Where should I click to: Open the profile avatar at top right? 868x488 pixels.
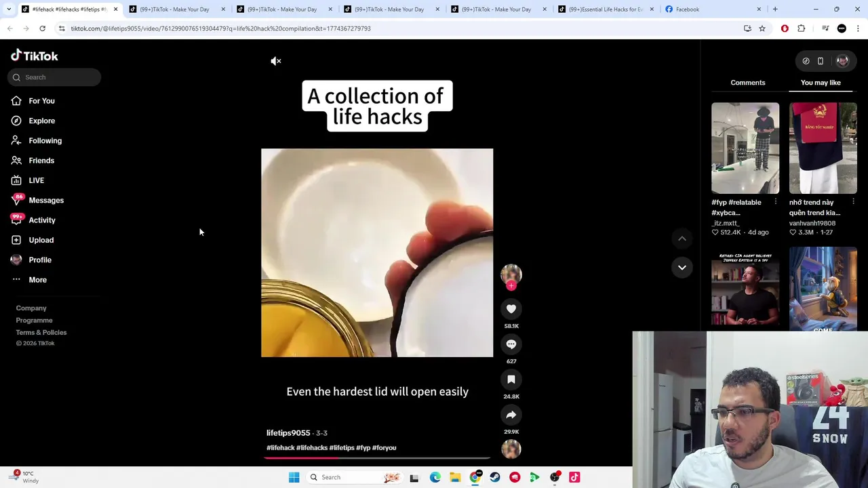842,61
